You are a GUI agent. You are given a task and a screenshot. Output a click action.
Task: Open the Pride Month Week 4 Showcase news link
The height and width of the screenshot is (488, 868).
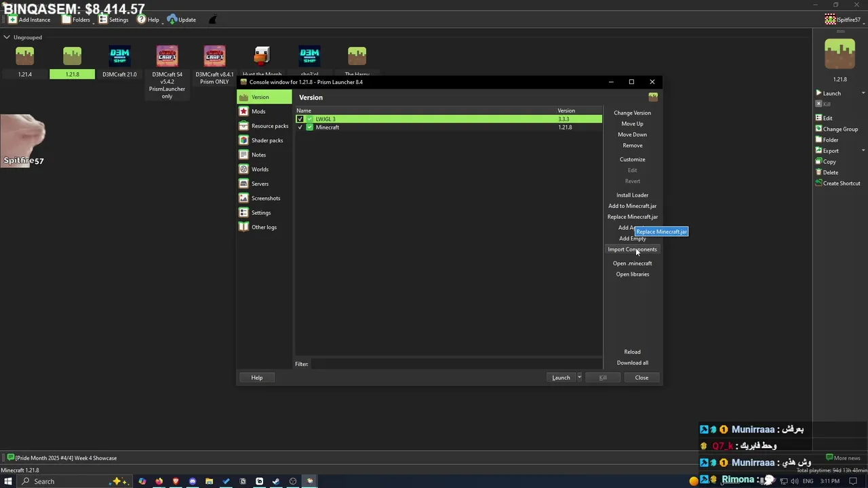pos(62,458)
